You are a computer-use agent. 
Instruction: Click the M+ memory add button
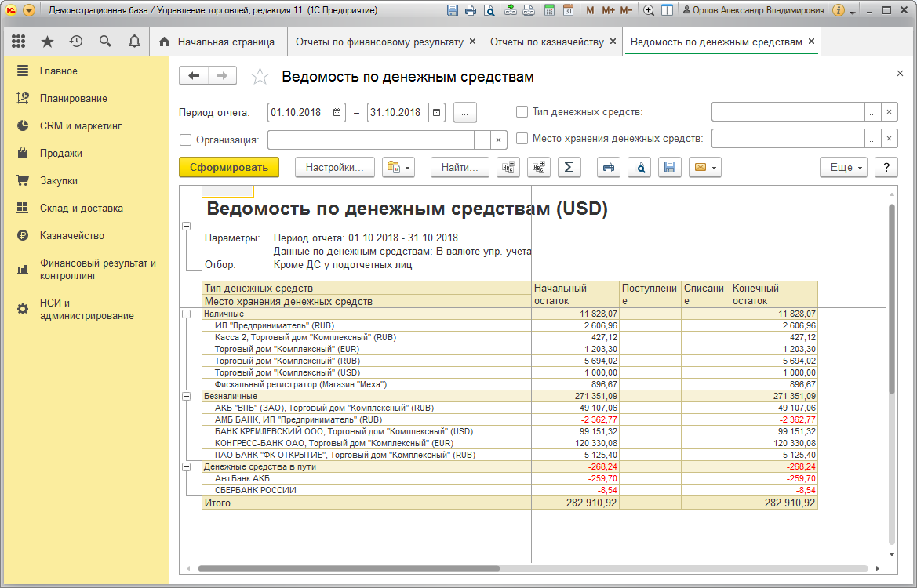click(608, 10)
